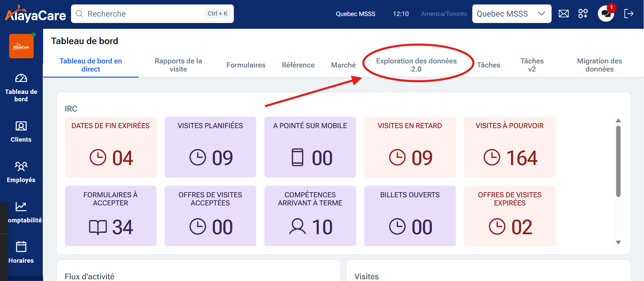Click the apps grid icon in header

tap(583, 14)
